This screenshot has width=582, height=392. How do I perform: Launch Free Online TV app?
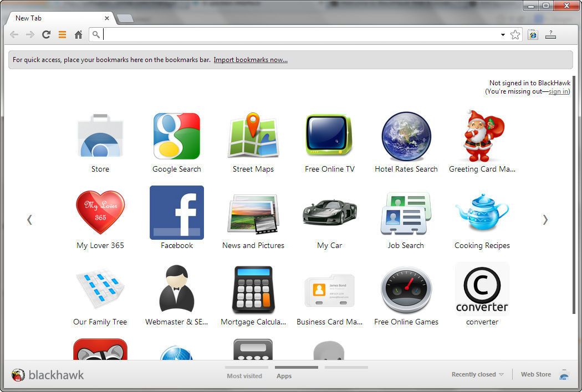click(x=329, y=135)
